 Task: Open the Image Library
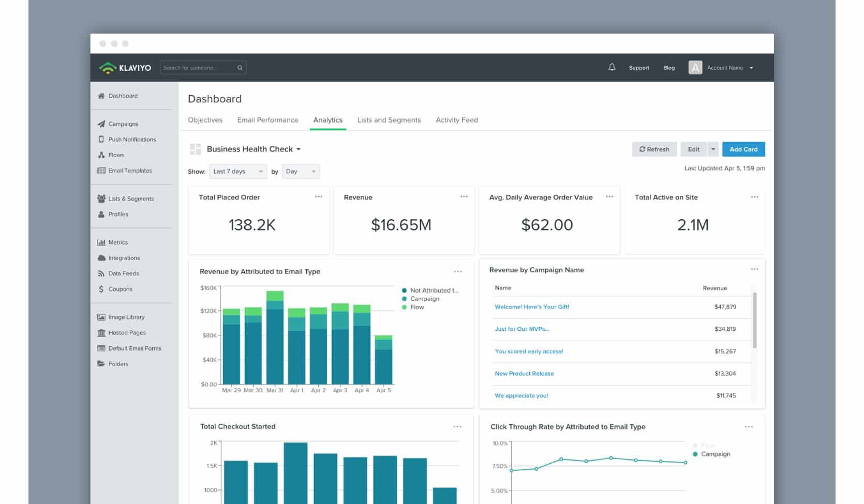point(126,317)
